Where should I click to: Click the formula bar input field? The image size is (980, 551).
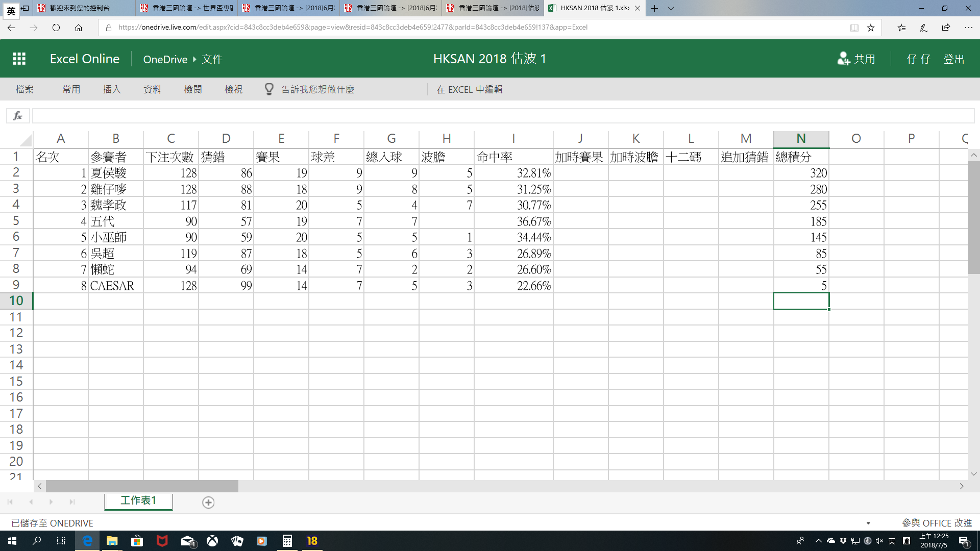(x=500, y=116)
